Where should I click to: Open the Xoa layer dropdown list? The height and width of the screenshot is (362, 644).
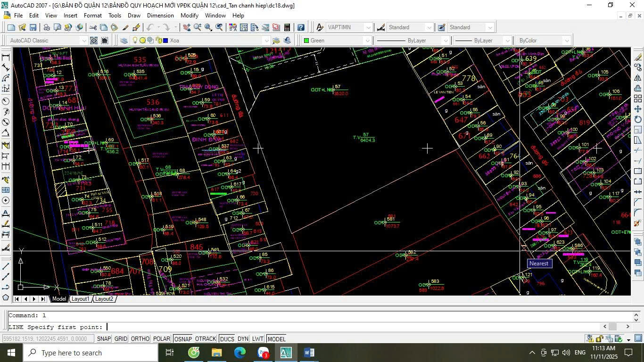(x=266, y=41)
